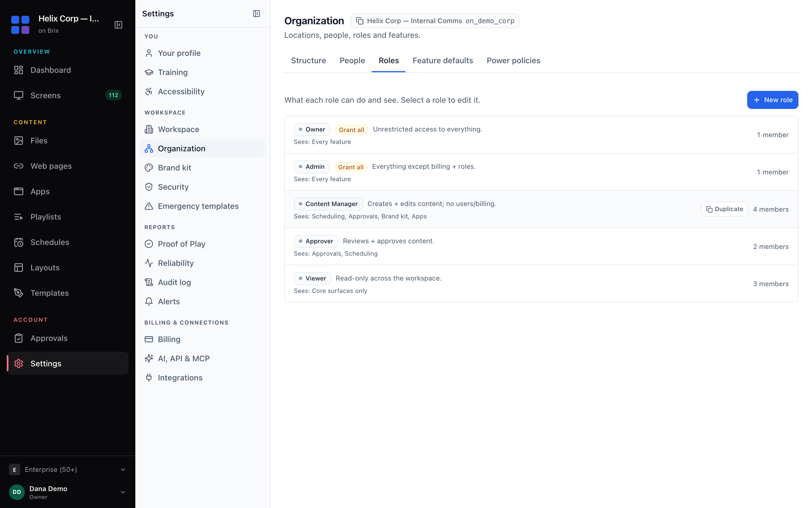Image resolution: width=812 pixels, height=508 pixels.
Task: Open Web pages in the sidebar
Action: coord(67,166)
